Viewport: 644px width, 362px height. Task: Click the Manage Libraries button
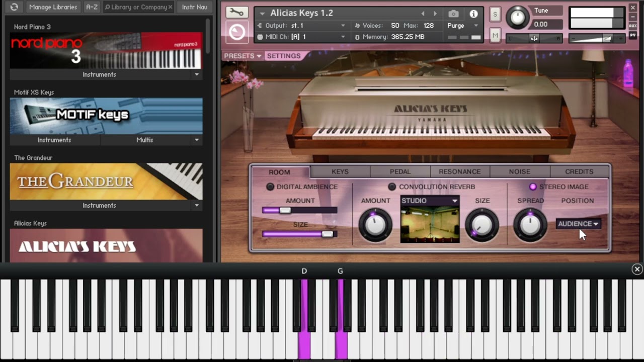[53, 7]
